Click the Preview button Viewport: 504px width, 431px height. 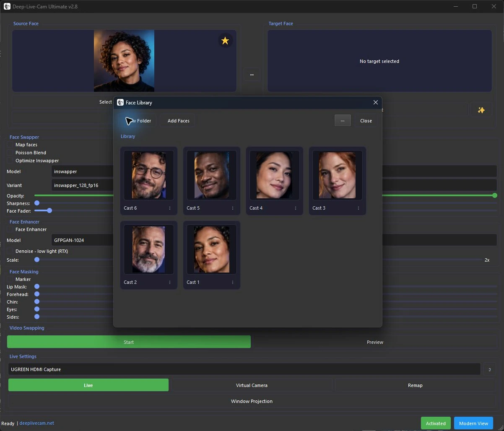375,342
